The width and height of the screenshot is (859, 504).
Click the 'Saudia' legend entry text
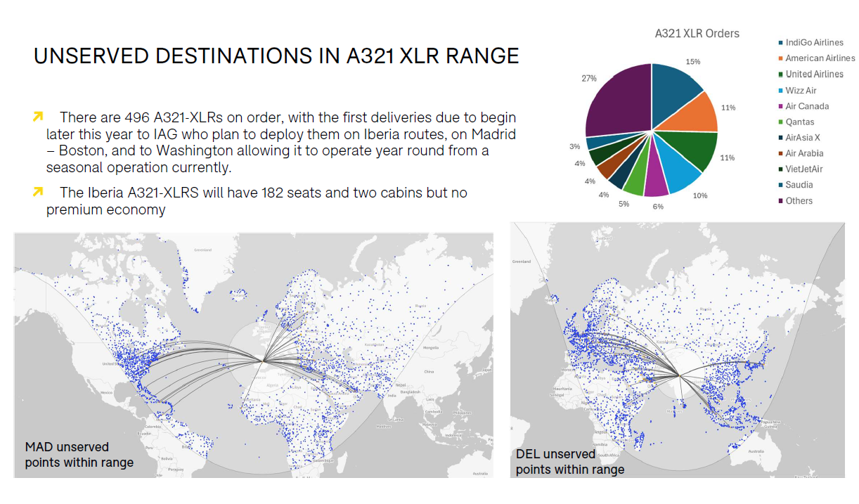tap(799, 185)
